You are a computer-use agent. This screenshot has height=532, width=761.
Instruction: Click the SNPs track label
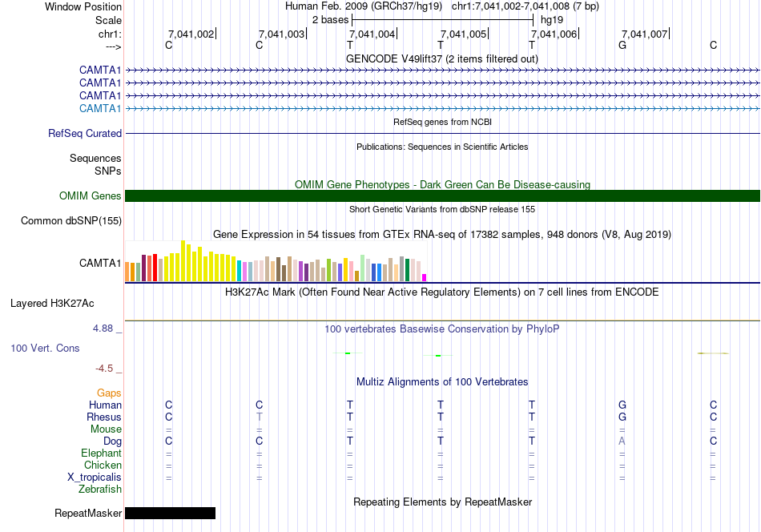tap(108, 171)
